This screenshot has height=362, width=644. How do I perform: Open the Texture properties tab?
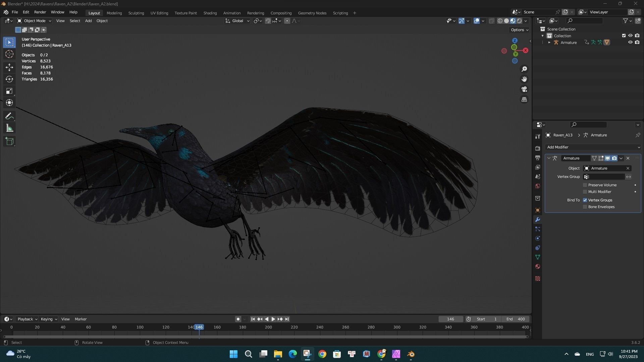(538, 279)
